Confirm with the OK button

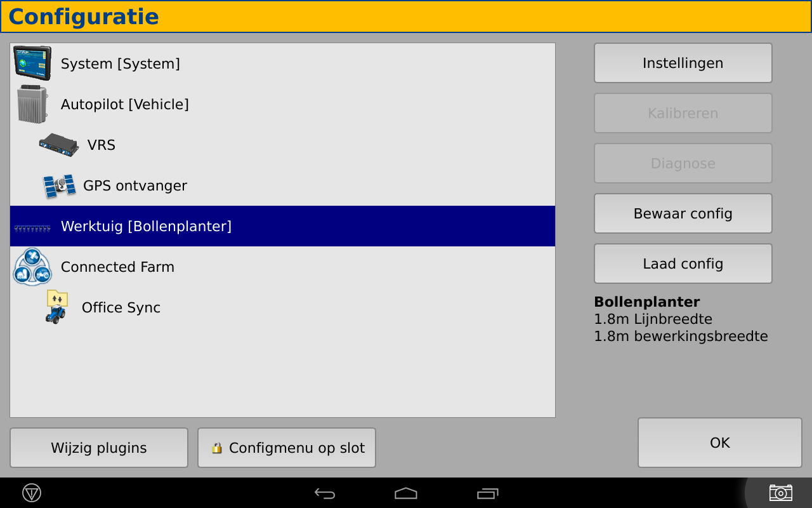click(719, 443)
